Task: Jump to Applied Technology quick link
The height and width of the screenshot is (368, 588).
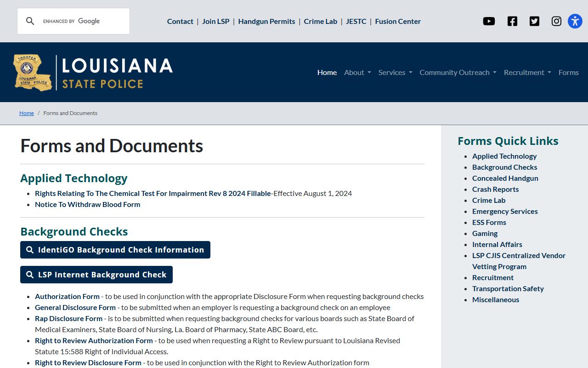Action: point(504,156)
